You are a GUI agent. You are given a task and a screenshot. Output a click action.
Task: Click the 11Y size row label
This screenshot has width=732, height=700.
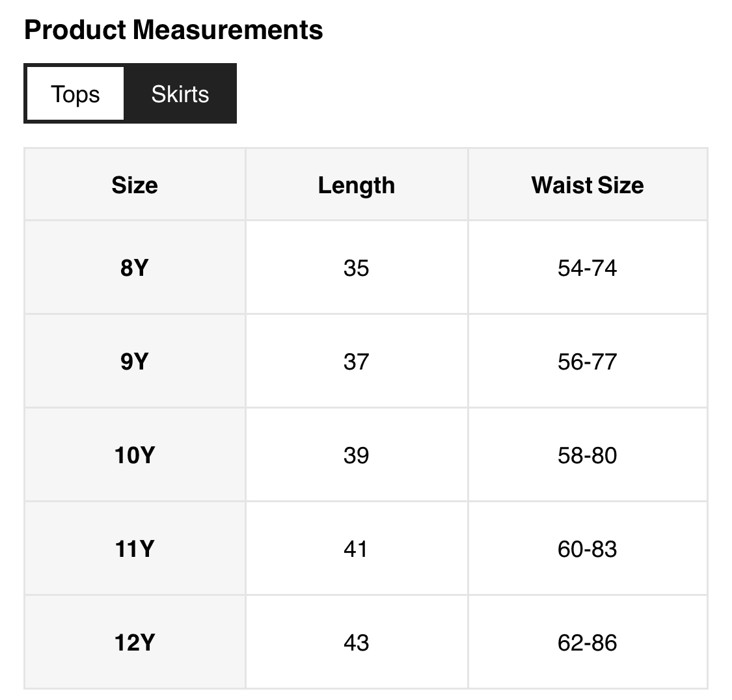pos(135,548)
